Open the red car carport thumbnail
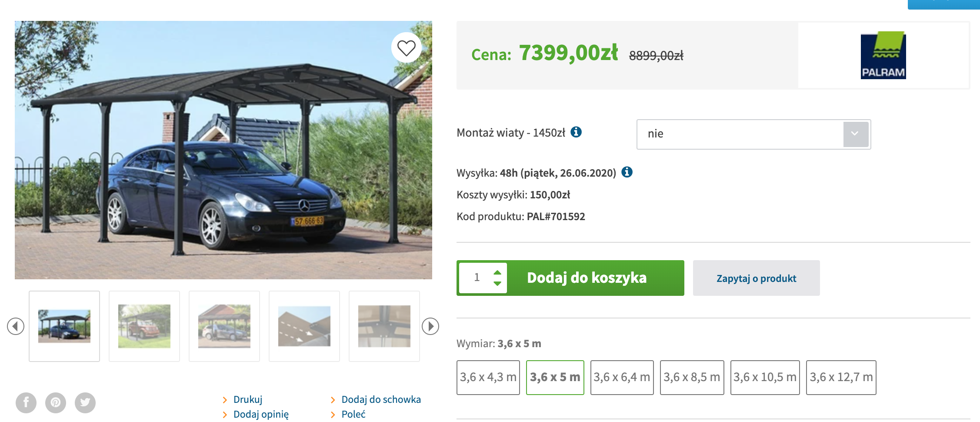This screenshot has height=422, width=980. [x=144, y=326]
